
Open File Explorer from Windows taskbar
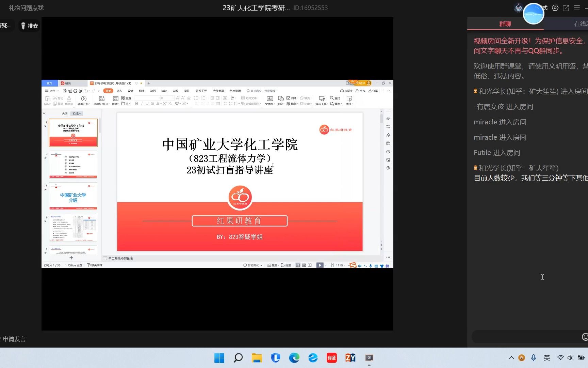(257, 358)
